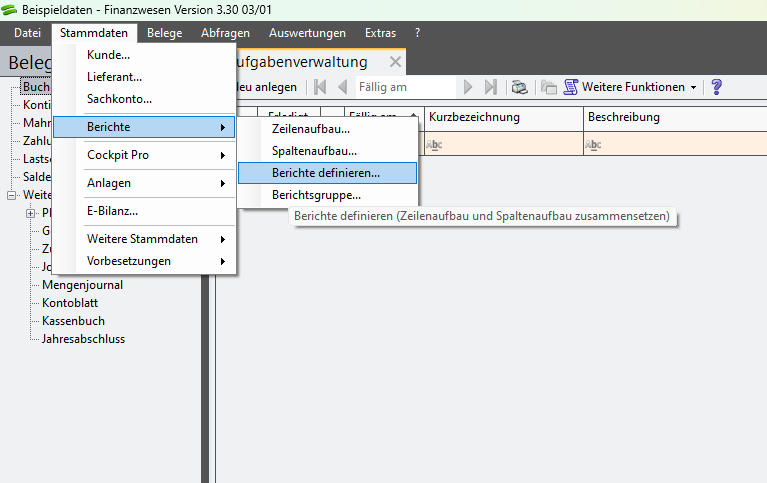
Task: Click next record arrow icon
Action: 468,87
